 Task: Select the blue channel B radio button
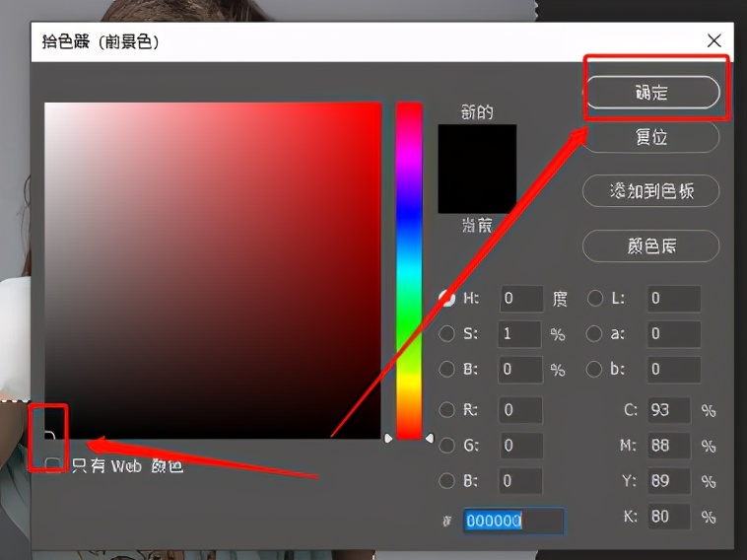tap(446, 480)
